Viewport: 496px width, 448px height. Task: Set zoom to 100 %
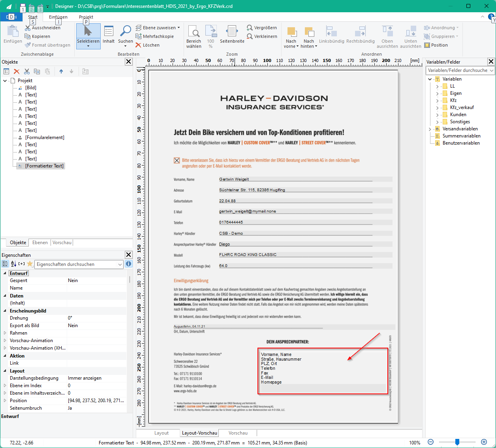pyautogui.click(x=211, y=37)
